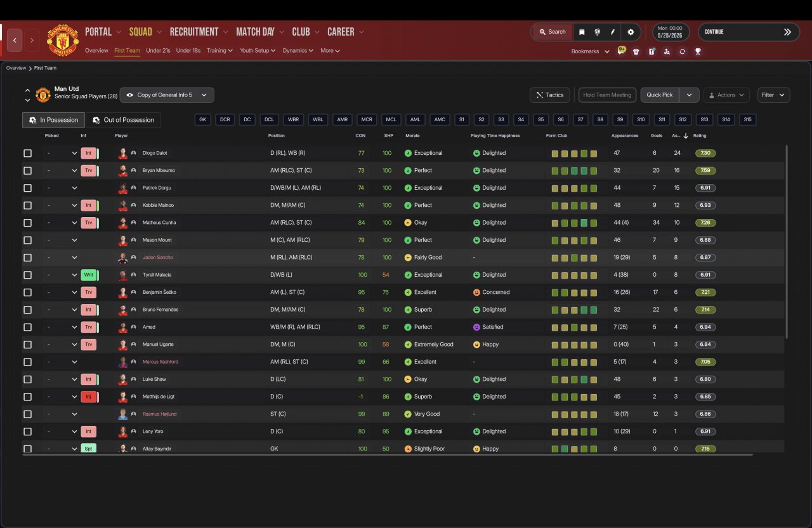The image size is (812, 528).
Task: Click the circular refresh arrows icon
Action: (x=682, y=51)
